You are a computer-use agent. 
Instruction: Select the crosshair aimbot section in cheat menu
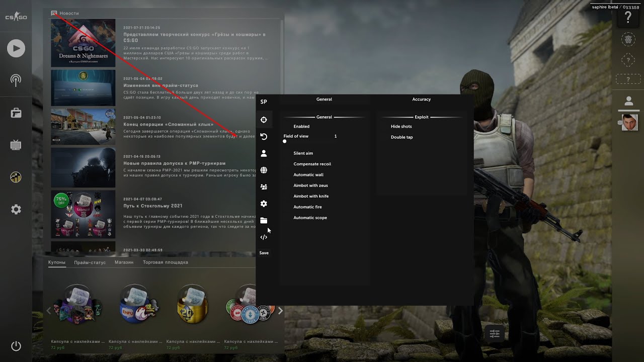pos(264,120)
